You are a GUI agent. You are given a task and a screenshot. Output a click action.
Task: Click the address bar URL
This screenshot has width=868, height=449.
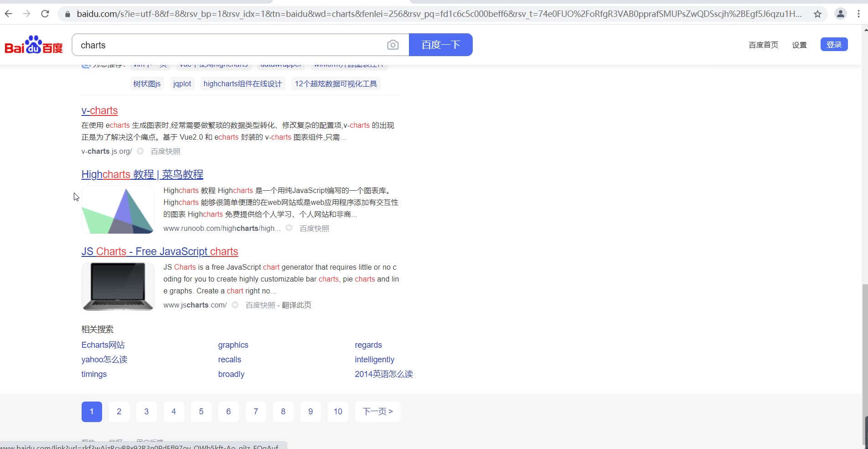pos(439,14)
